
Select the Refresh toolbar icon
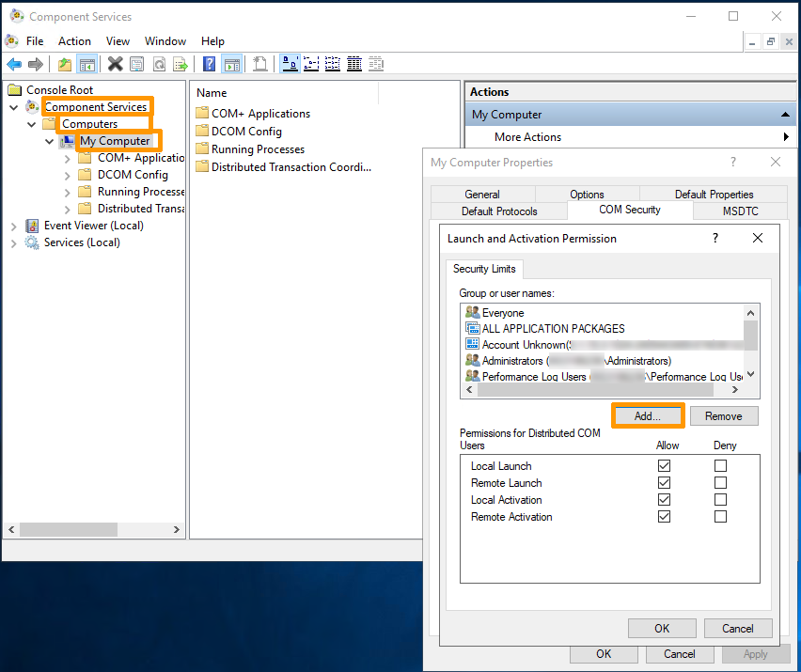159,63
